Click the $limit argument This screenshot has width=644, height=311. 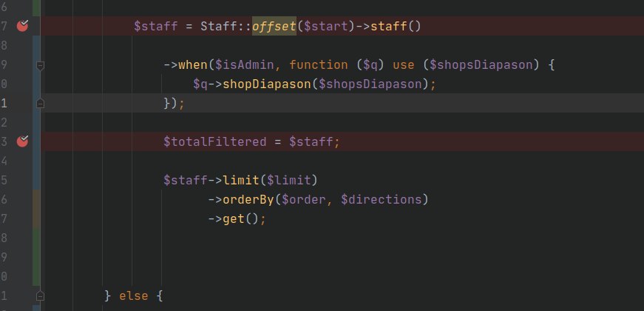(289, 180)
